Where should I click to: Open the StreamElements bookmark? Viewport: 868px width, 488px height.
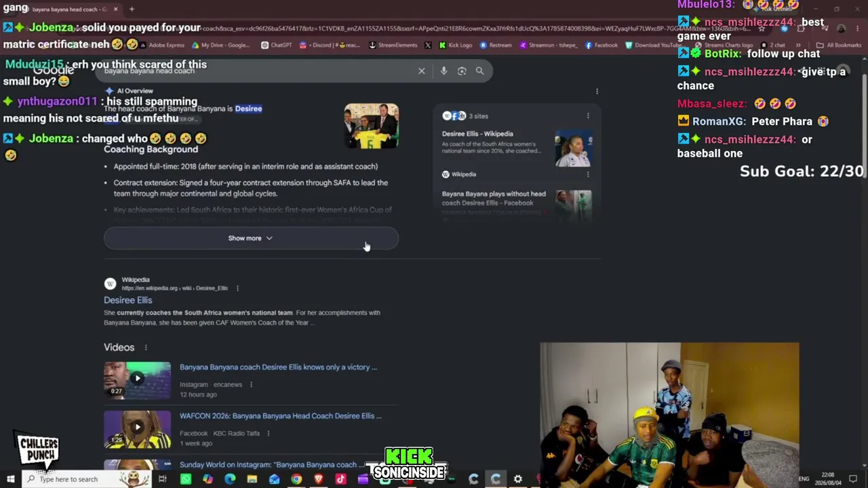(x=393, y=45)
